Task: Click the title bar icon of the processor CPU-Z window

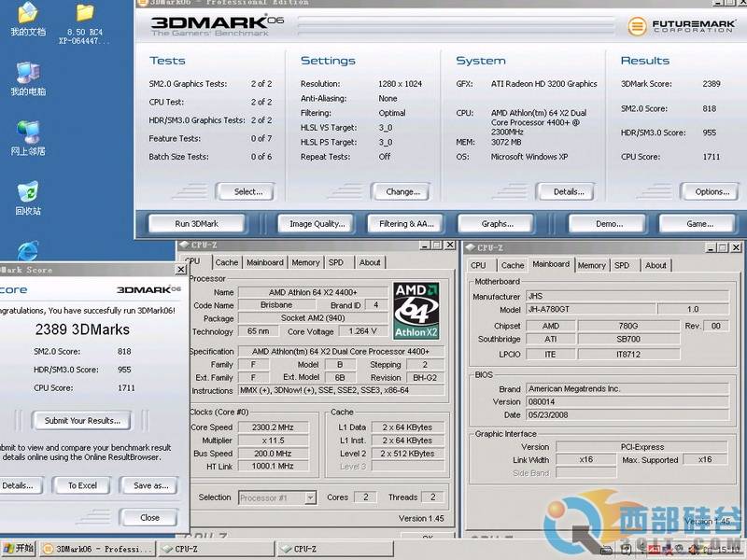Action: click(184, 245)
